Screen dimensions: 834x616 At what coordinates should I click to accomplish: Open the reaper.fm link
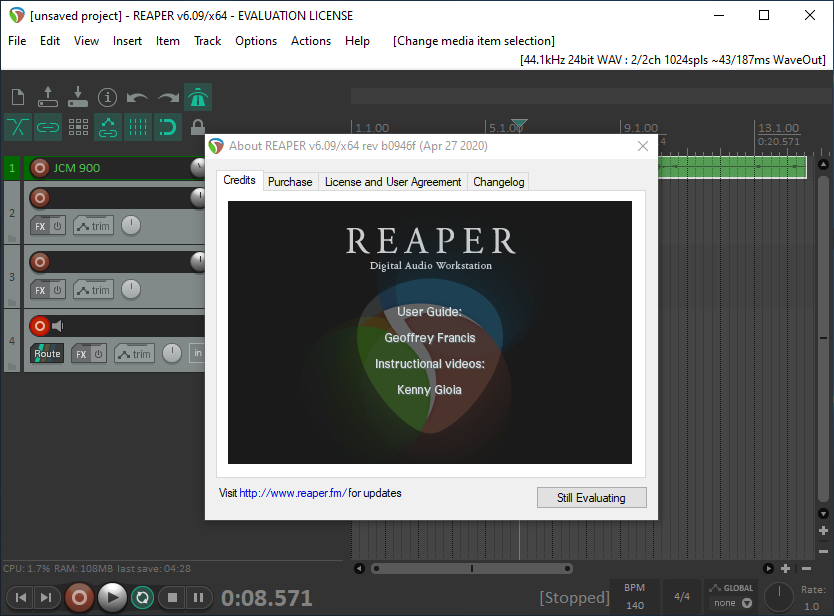(x=293, y=493)
